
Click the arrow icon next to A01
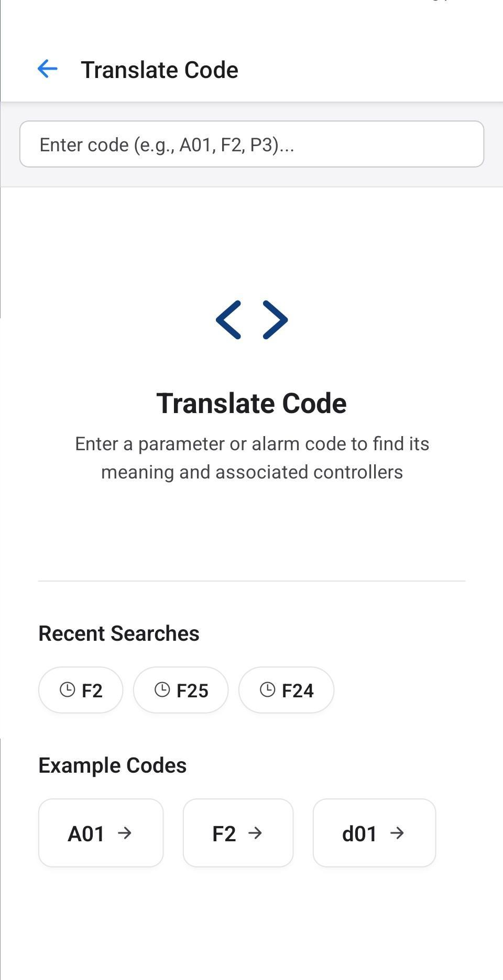click(x=125, y=833)
